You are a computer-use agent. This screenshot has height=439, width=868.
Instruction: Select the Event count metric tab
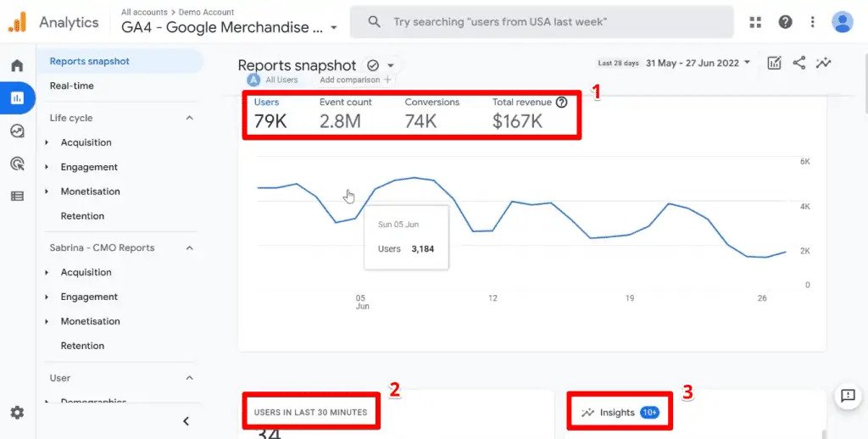pyautogui.click(x=346, y=115)
